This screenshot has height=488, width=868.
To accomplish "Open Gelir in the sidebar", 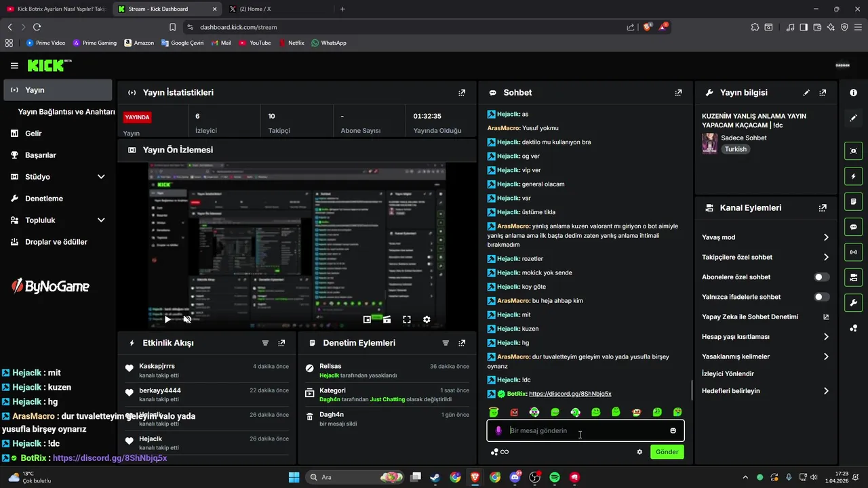I will (x=58, y=134).
